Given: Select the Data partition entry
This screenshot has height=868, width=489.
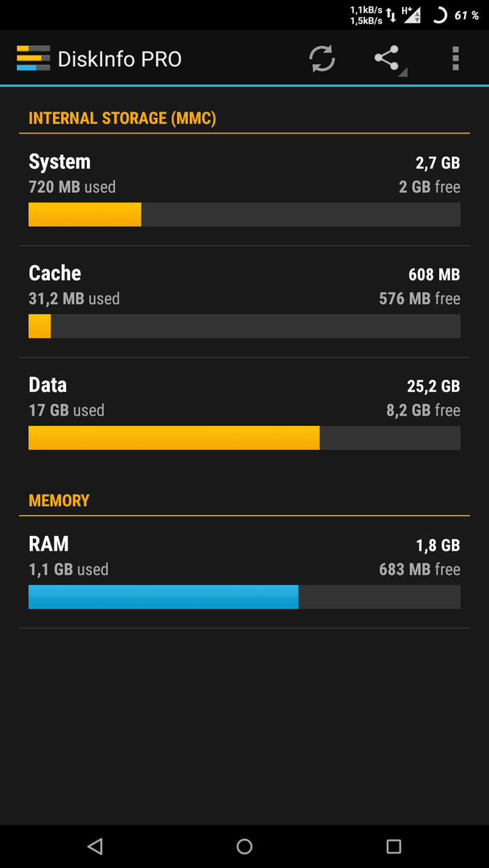Looking at the screenshot, I should (x=244, y=414).
